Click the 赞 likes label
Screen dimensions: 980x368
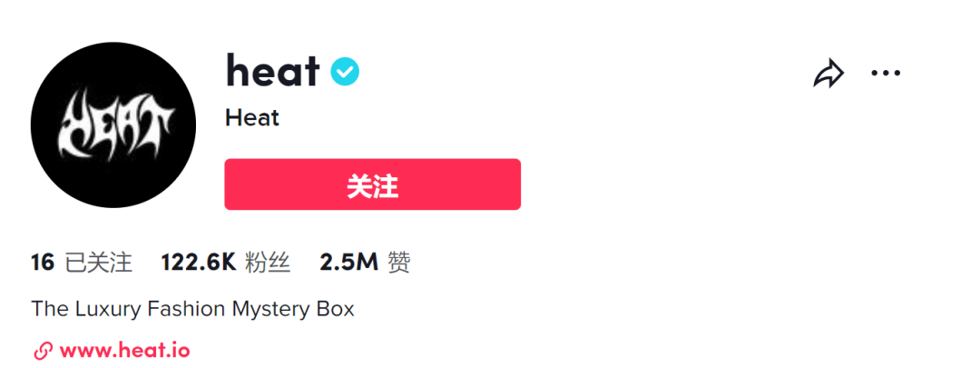[x=398, y=264]
